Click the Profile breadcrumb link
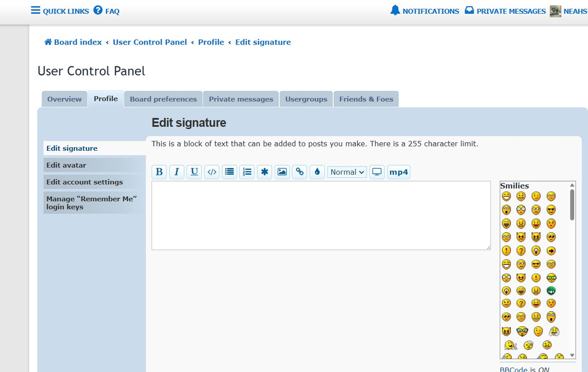This screenshot has width=588, height=372. click(x=211, y=42)
